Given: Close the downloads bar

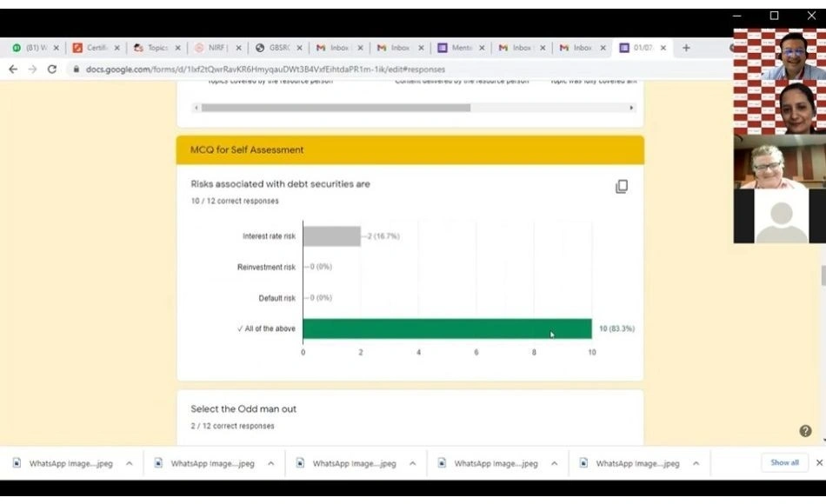Looking at the screenshot, I should click(819, 462).
